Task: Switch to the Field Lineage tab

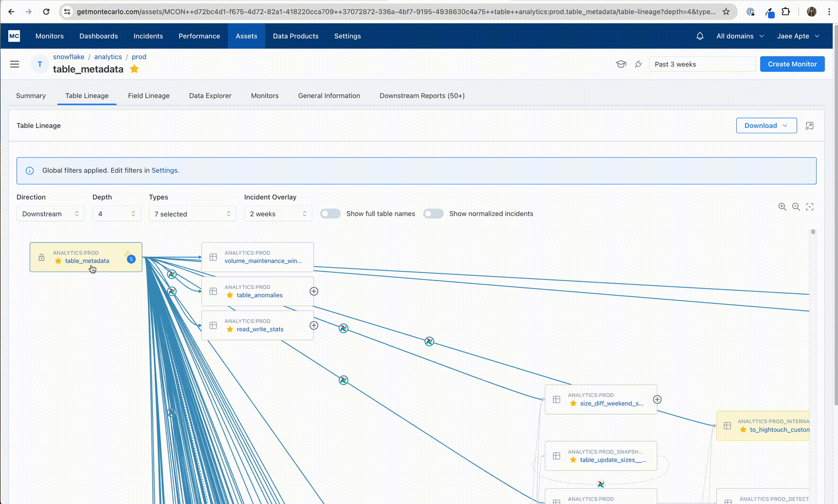Action: [x=149, y=96]
